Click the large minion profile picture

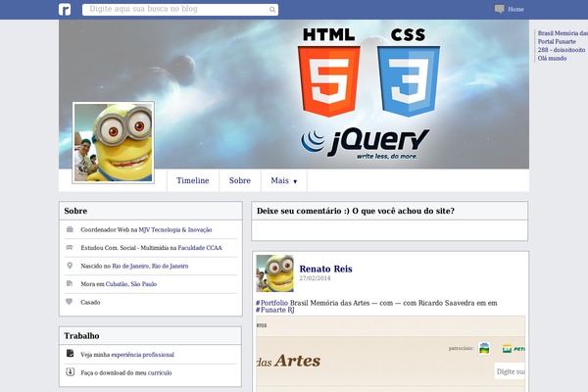114,142
